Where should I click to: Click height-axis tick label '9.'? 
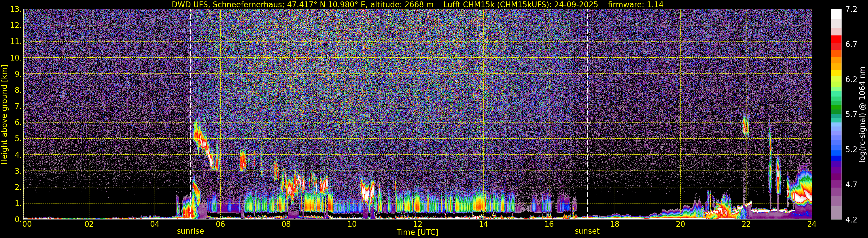pyautogui.click(x=18, y=74)
